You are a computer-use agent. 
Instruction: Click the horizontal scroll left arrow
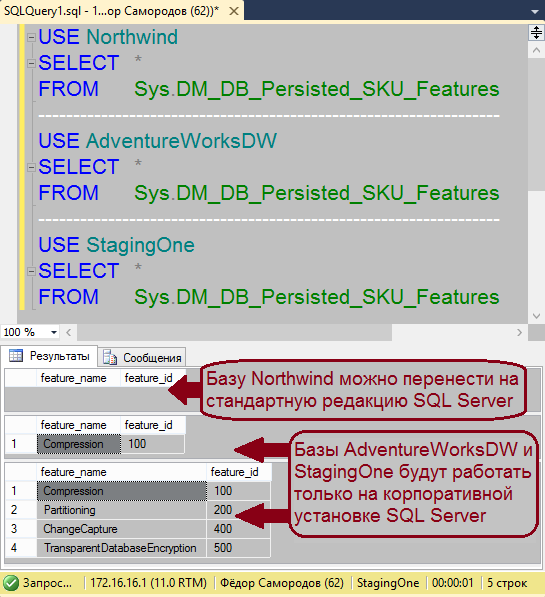tap(69, 332)
